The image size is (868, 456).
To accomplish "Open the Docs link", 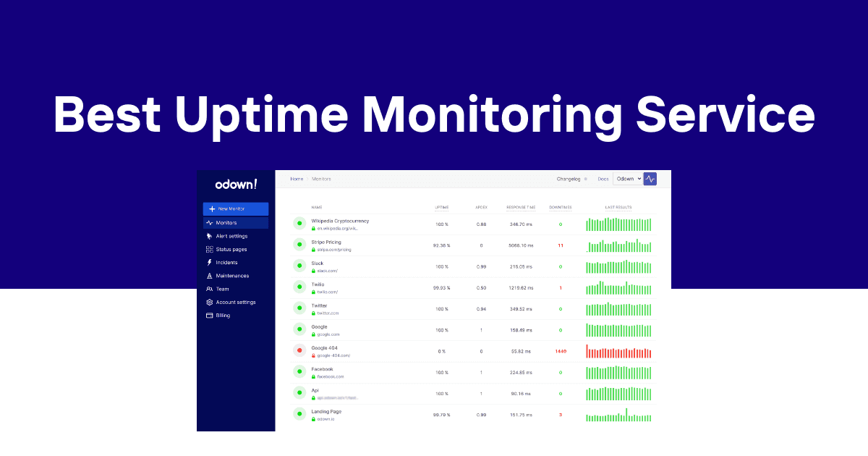I will point(603,179).
